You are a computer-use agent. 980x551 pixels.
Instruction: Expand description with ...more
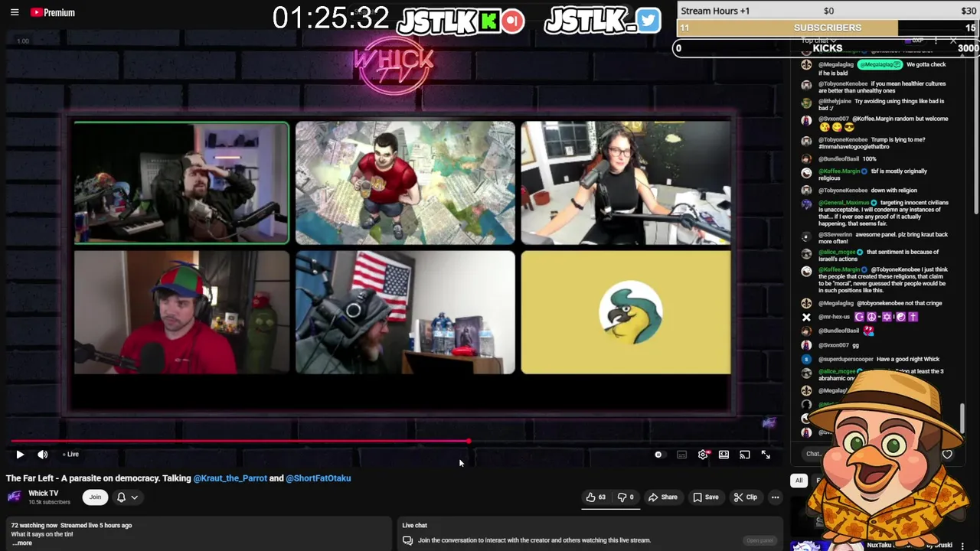coord(22,543)
